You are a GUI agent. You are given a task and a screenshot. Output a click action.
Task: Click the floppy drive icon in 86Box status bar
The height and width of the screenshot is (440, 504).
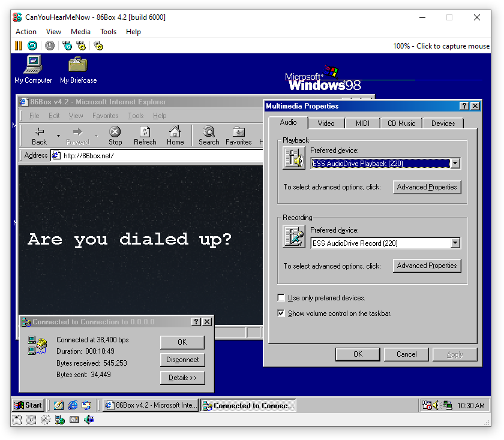[x=17, y=420]
